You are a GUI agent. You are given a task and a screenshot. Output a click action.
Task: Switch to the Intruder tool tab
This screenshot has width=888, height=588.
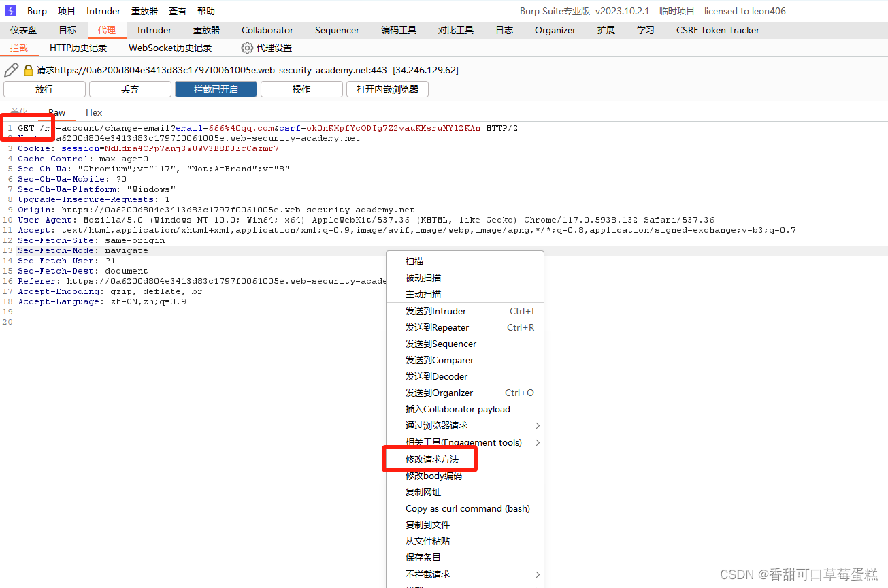154,30
